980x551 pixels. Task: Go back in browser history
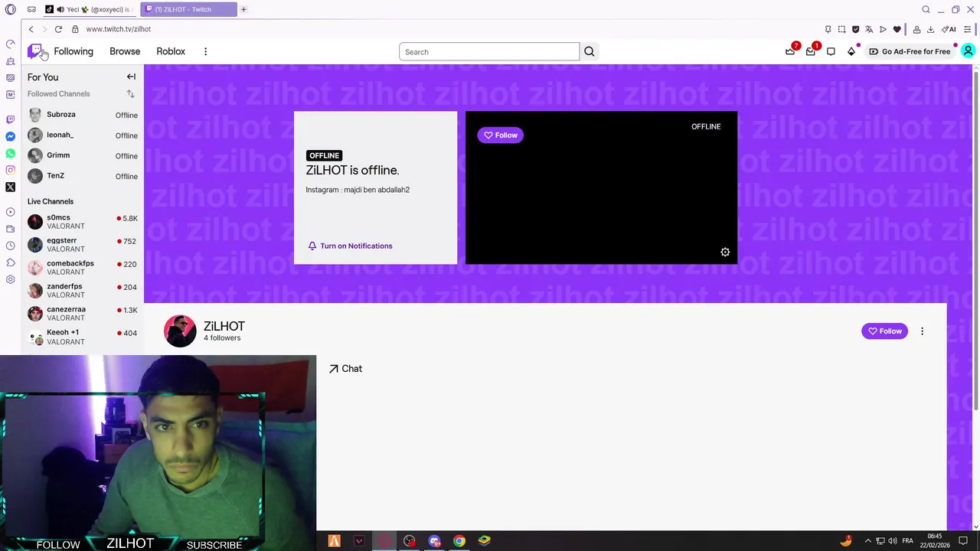pos(31,29)
